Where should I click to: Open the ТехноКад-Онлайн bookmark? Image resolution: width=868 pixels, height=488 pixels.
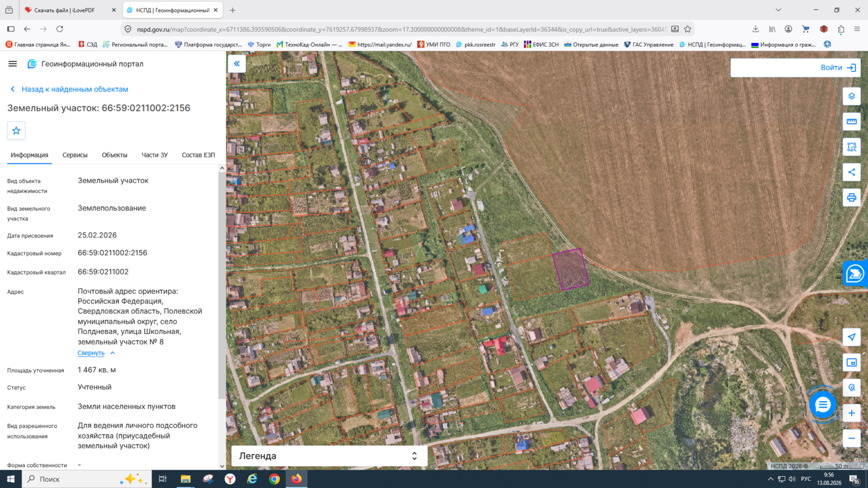(x=310, y=45)
